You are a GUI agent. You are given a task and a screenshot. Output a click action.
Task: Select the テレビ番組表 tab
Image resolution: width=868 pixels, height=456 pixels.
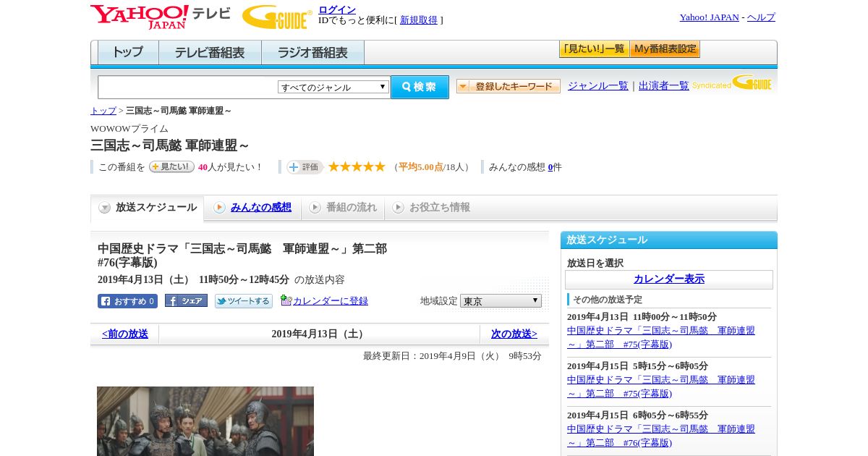pos(210,53)
